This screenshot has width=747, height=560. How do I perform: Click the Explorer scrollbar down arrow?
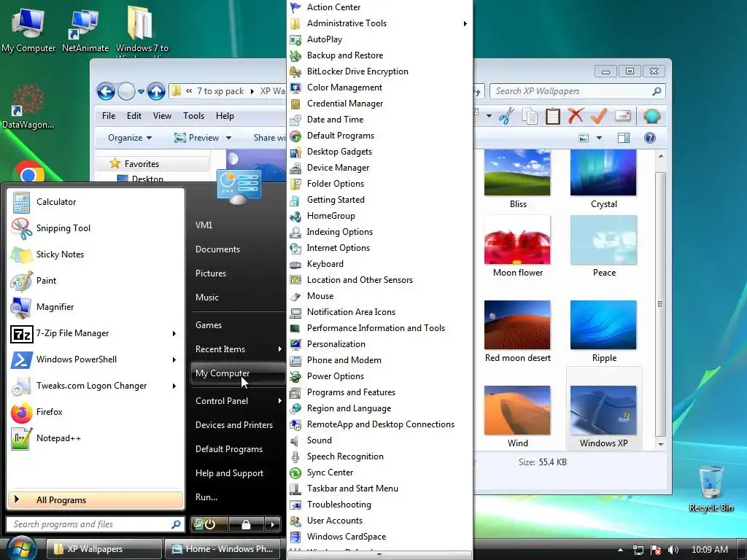pyautogui.click(x=660, y=444)
